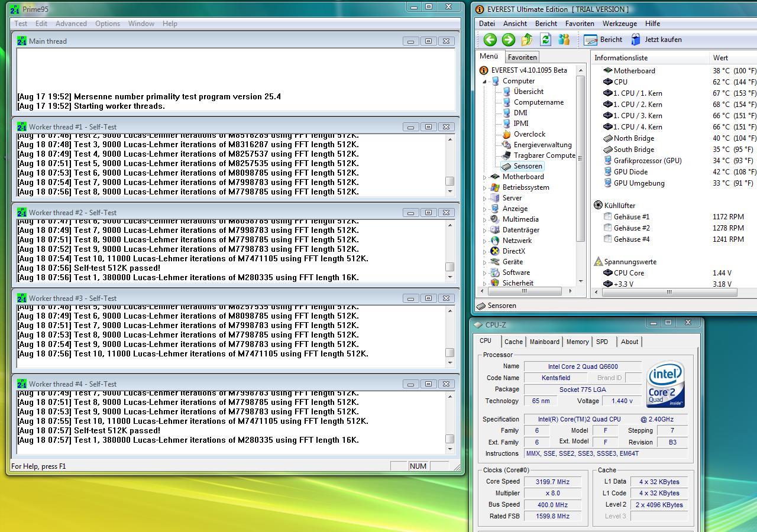Image resolution: width=757 pixels, height=532 pixels.
Task: Click the Spannungswerte warning icon in sensor list
Action: coord(598,261)
